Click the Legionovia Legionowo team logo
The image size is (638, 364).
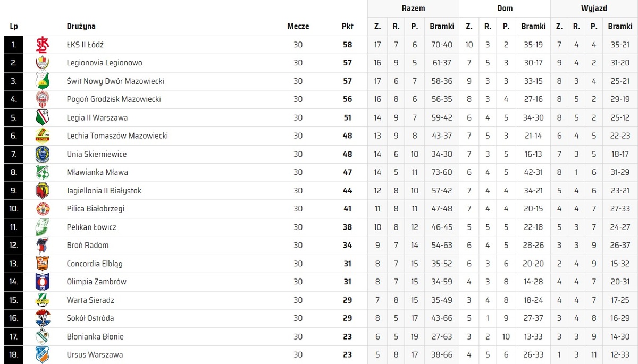[x=43, y=63]
